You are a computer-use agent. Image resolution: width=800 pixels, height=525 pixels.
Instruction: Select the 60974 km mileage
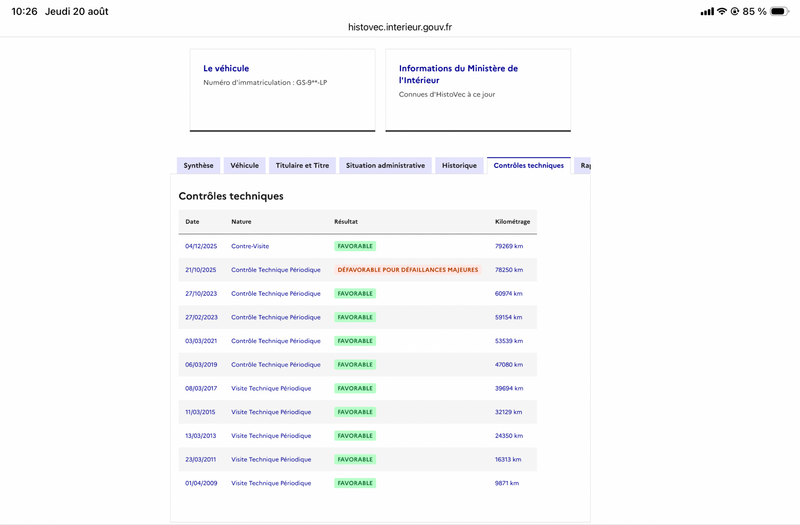point(509,293)
